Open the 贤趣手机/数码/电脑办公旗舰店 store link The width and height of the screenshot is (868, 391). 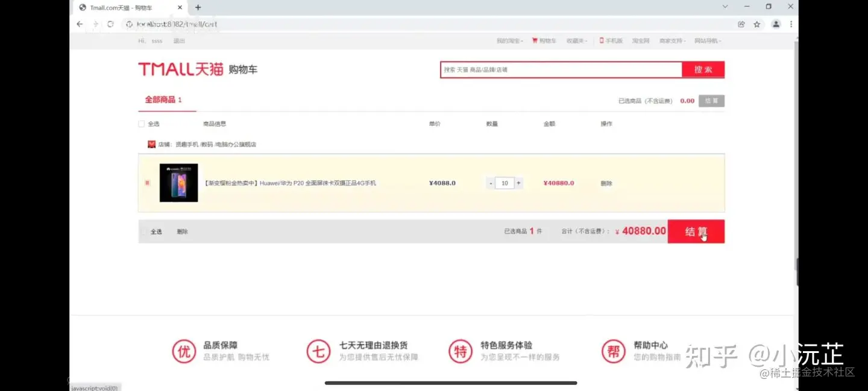(x=216, y=144)
